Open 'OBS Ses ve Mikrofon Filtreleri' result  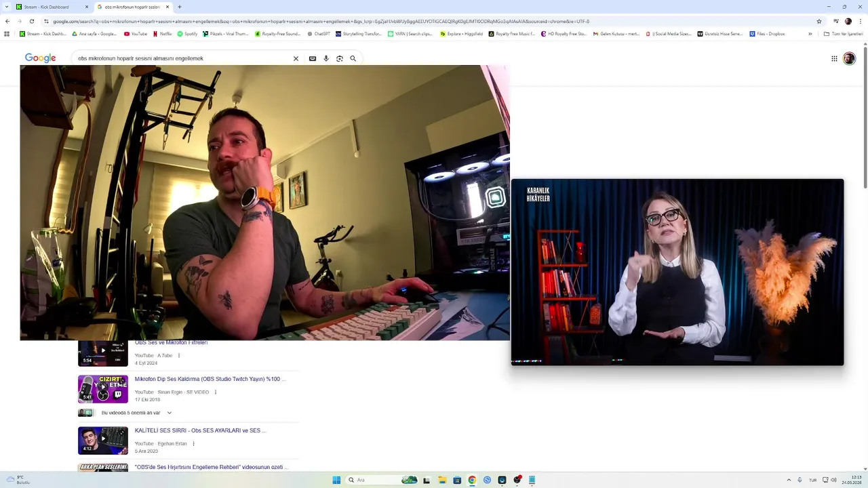pos(171,343)
